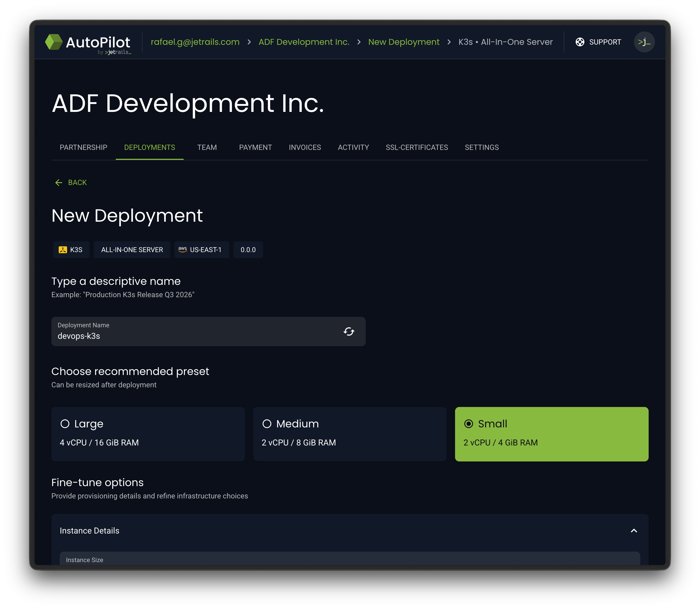Switch to the Deployments tab
This screenshot has width=700, height=609.
coord(150,147)
